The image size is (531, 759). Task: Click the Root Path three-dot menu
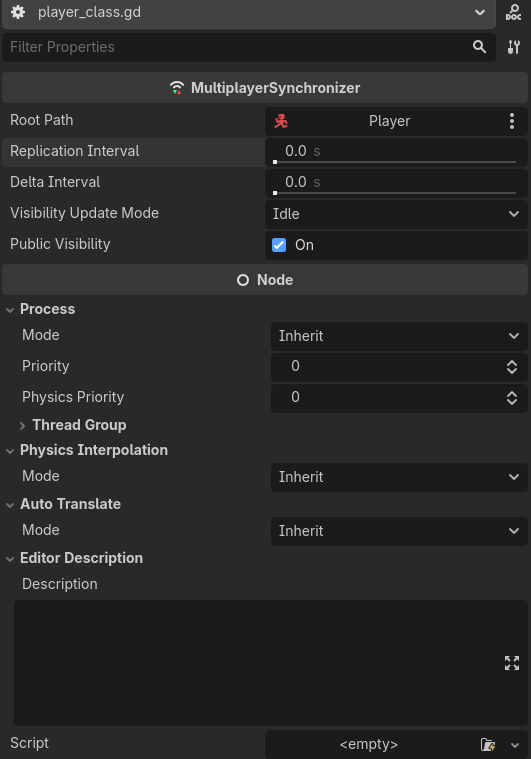tap(512, 121)
